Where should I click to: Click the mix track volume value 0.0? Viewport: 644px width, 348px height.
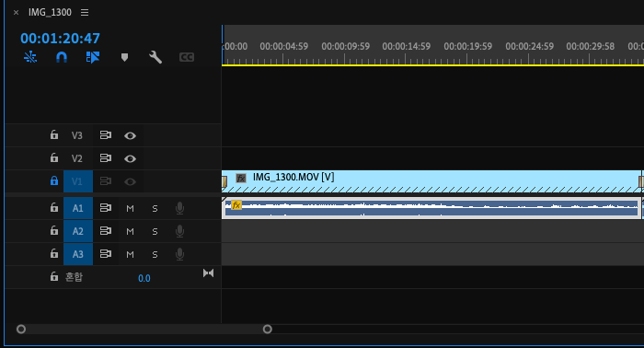coord(144,278)
